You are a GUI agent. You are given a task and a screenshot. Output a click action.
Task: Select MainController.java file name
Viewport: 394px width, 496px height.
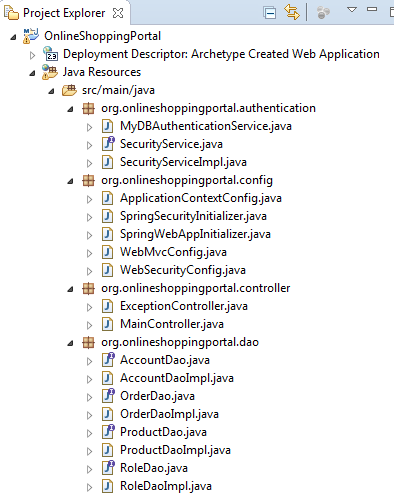(x=172, y=324)
